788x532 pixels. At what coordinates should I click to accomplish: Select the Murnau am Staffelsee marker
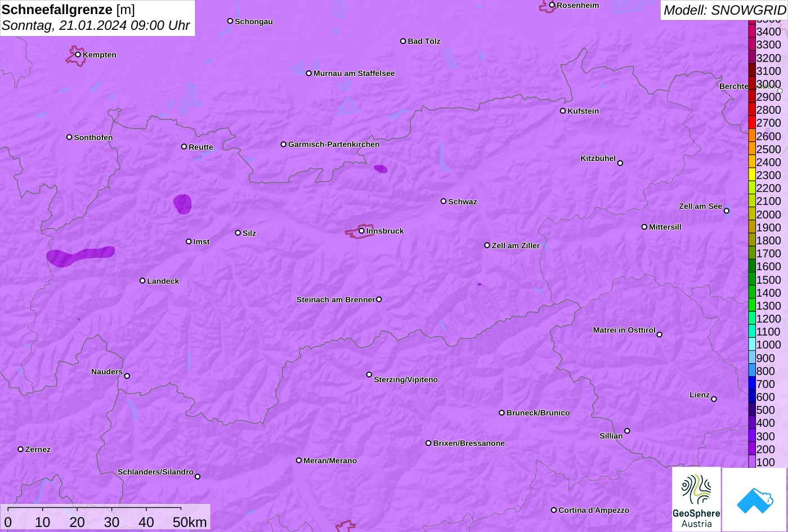click(309, 73)
